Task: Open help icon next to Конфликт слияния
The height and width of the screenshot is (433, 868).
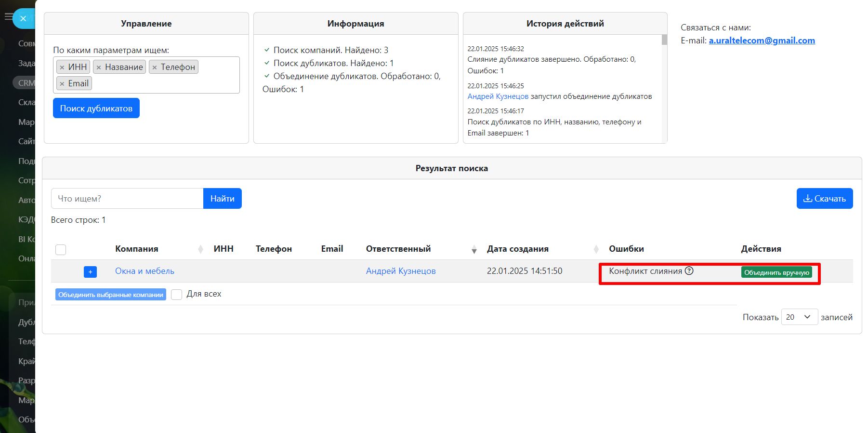Action: pos(689,271)
